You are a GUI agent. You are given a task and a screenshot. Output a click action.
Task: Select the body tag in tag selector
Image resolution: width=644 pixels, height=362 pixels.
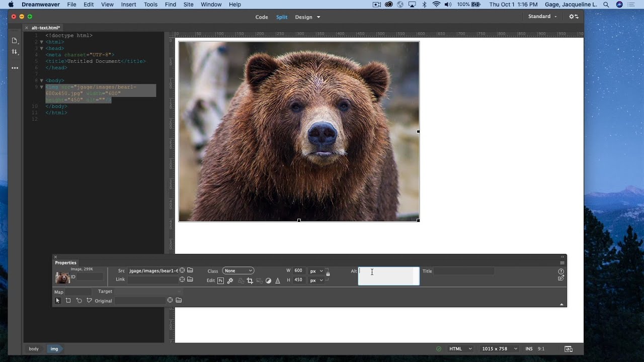(34, 349)
